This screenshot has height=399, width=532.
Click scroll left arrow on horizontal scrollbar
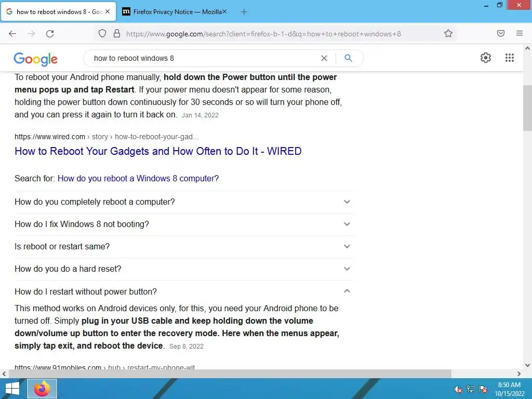pyautogui.click(x=4, y=374)
